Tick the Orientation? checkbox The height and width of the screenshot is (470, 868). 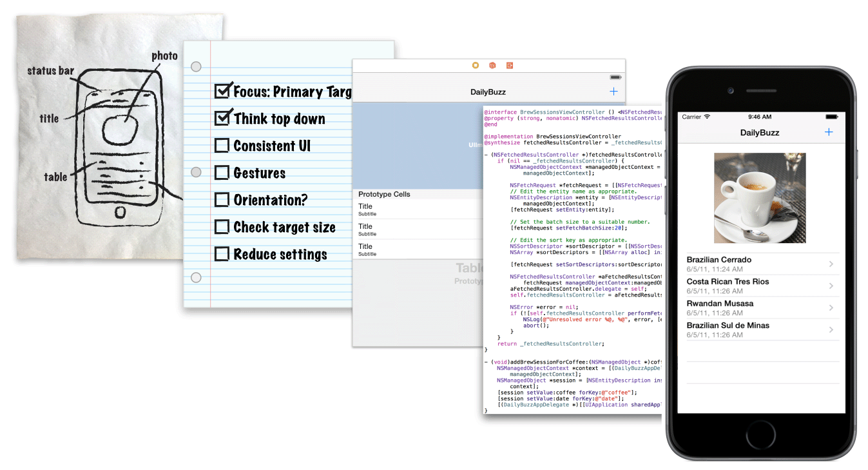[222, 200]
